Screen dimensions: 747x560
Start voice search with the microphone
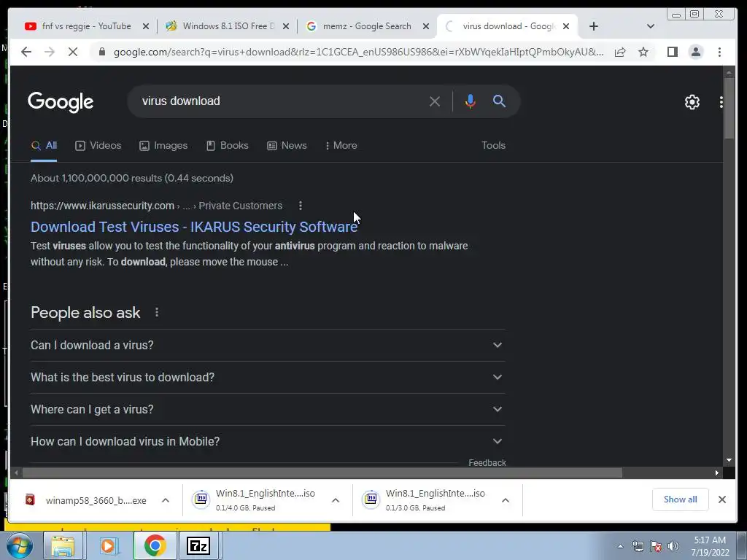(x=471, y=101)
